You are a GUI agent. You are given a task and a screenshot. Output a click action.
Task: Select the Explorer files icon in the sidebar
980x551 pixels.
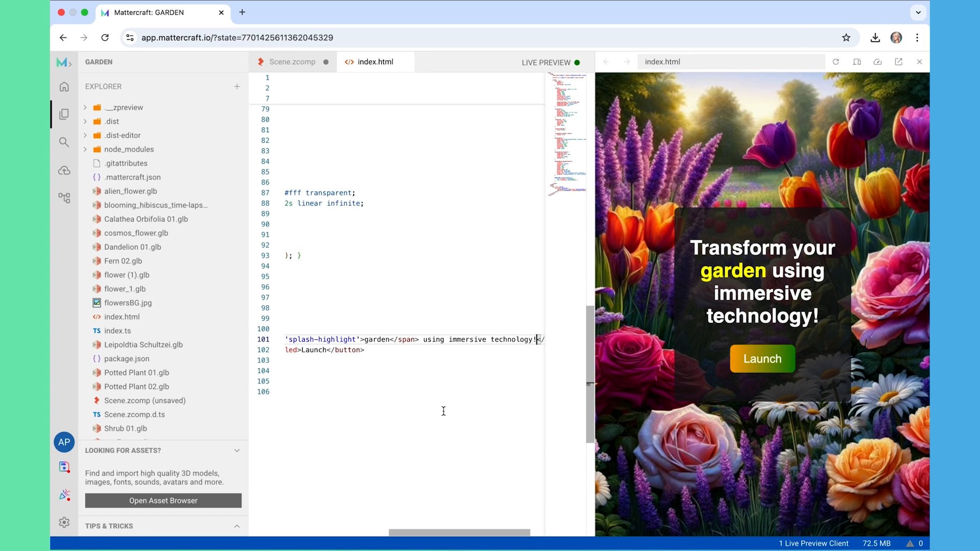pyautogui.click(x=64, y=114)
